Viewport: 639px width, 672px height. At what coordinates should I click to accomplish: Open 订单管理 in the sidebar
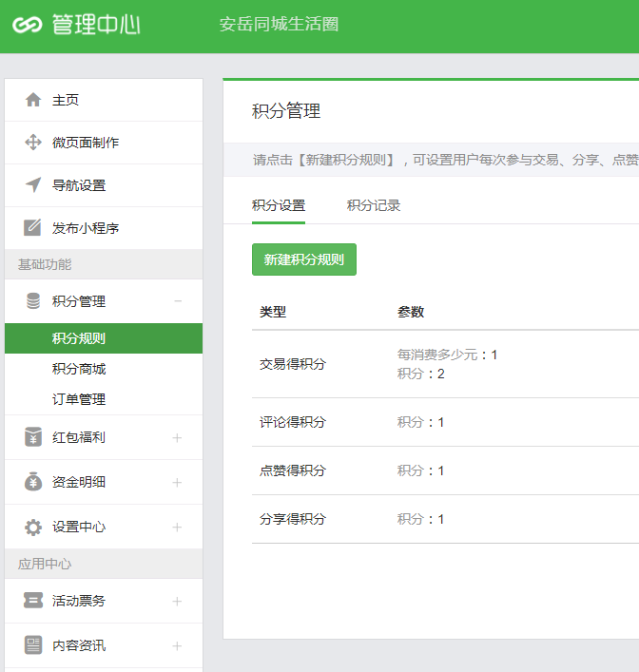79,399
